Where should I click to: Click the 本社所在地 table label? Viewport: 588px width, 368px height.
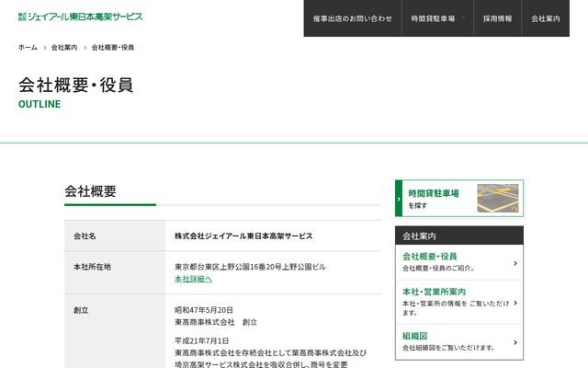(92, 267)
